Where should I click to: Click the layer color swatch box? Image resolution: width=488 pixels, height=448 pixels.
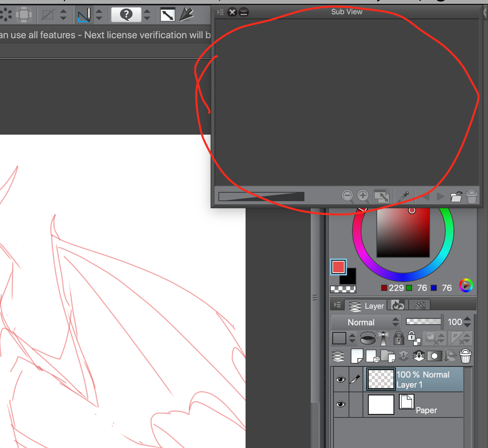(339, 338)
